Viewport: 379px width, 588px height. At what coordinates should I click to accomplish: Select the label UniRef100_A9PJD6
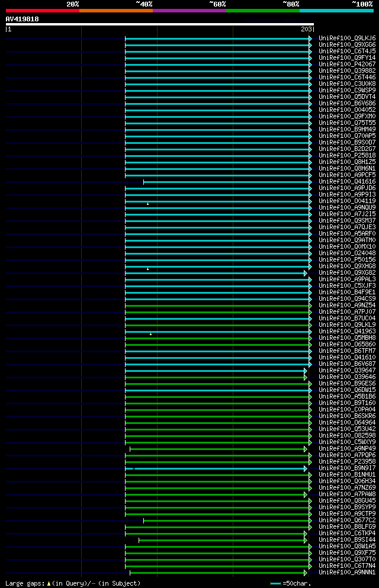(x=347, y=188)
